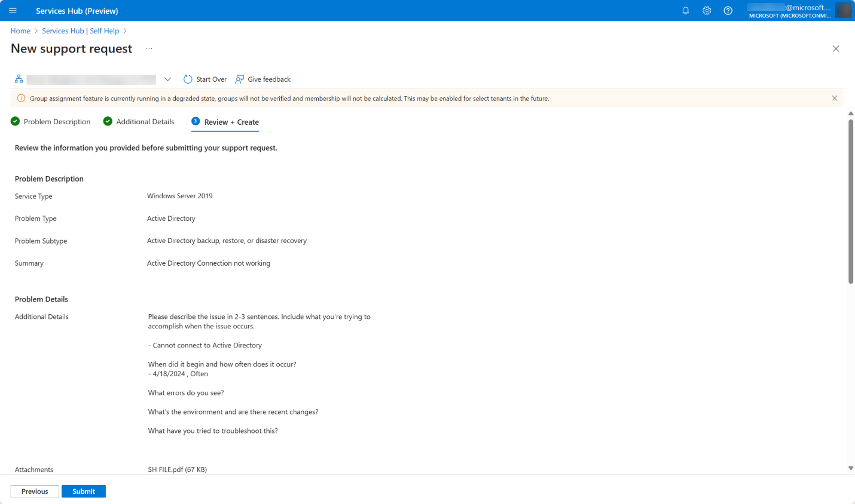Click the settings gear icon
855x504 pixels.
tap(706, 10)
